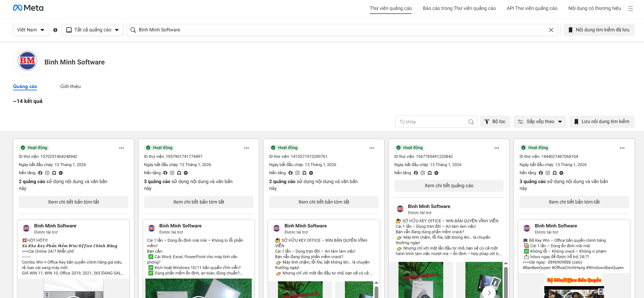This screenshot has height=298, width=644.
Task: Click the info icon beside Việt Nam
Action: (x=55, y=30)
